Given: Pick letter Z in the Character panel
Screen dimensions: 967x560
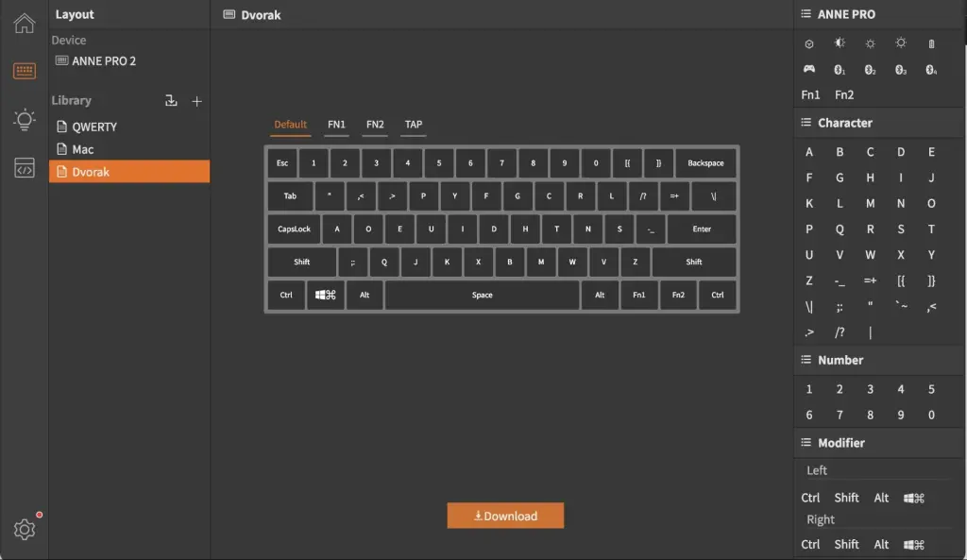Looking at the screenshot, I should (x=809, y=280).
